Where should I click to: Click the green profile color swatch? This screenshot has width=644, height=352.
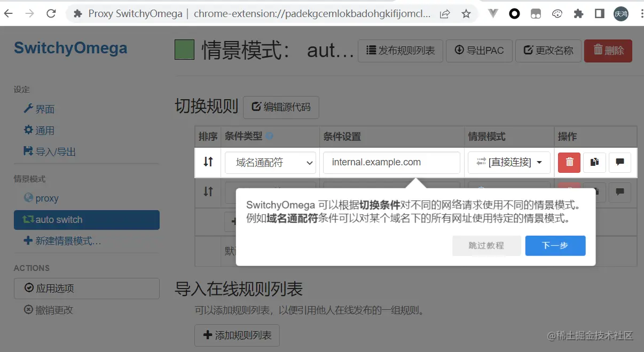(184, 50)
